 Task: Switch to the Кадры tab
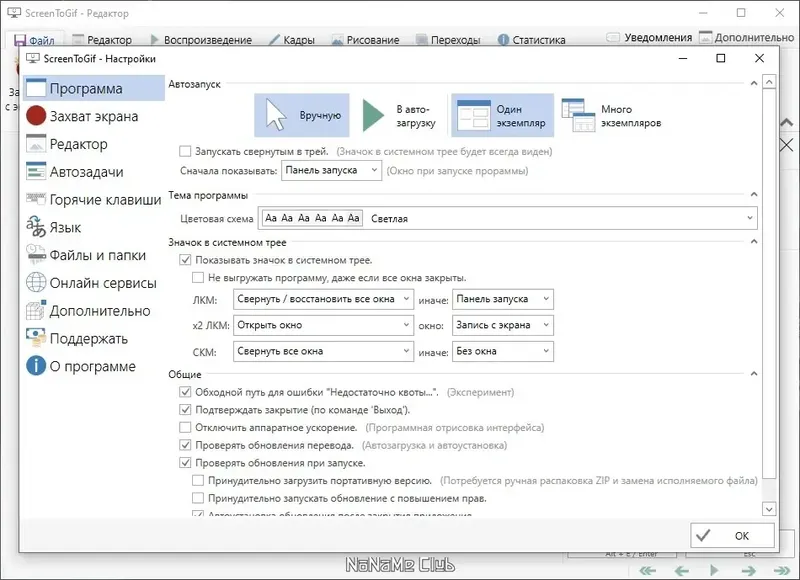[x=292, y=40]
